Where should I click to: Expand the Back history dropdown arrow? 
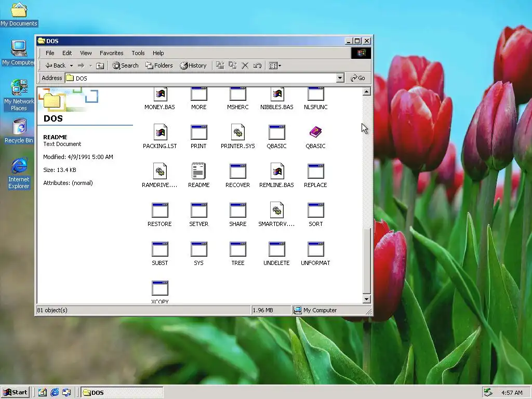[x=71, y=65]
